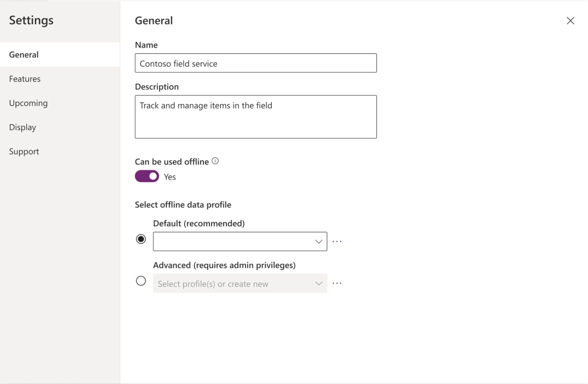Go to the Support settings page
This screenshot has height=384, width=588.
tap(24, 151)
